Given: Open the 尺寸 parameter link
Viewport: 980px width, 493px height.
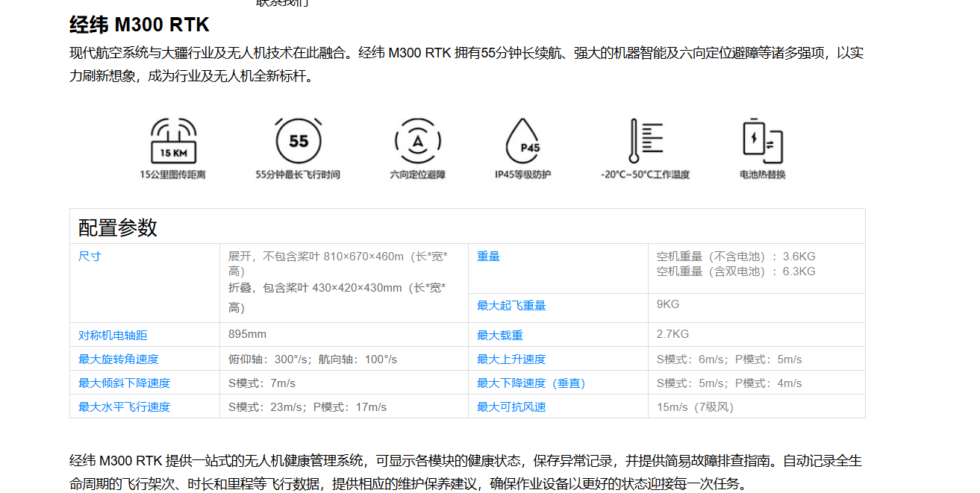Looking at the screenshot, I should 90,257.
